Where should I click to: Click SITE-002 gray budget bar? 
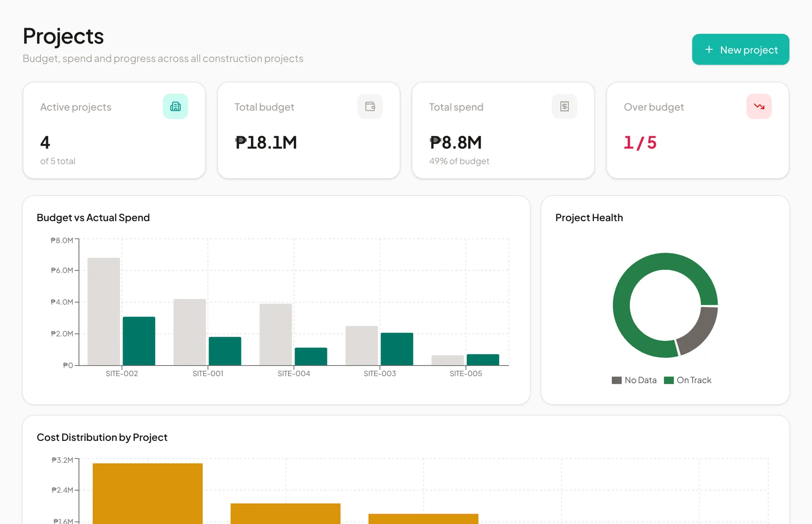(104, 311)
